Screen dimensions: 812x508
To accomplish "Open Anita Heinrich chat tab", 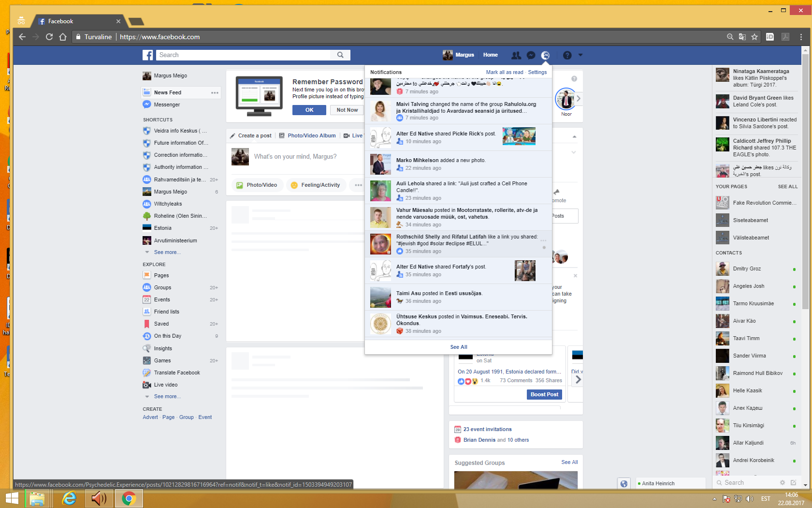I will tap(670, 483).
